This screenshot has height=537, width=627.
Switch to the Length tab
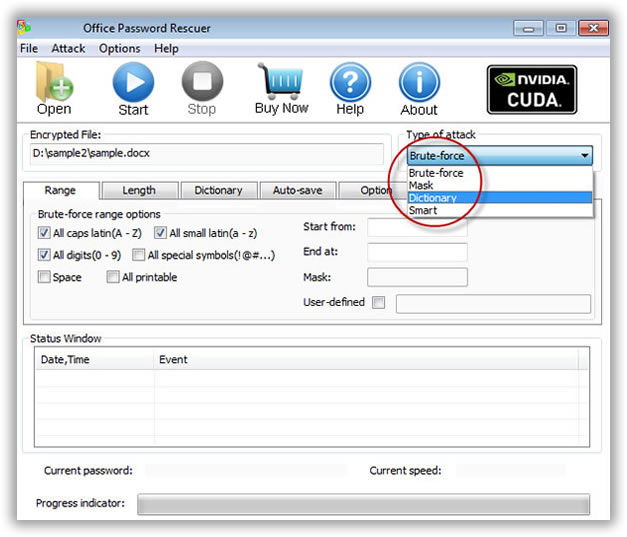click(139, 190)
